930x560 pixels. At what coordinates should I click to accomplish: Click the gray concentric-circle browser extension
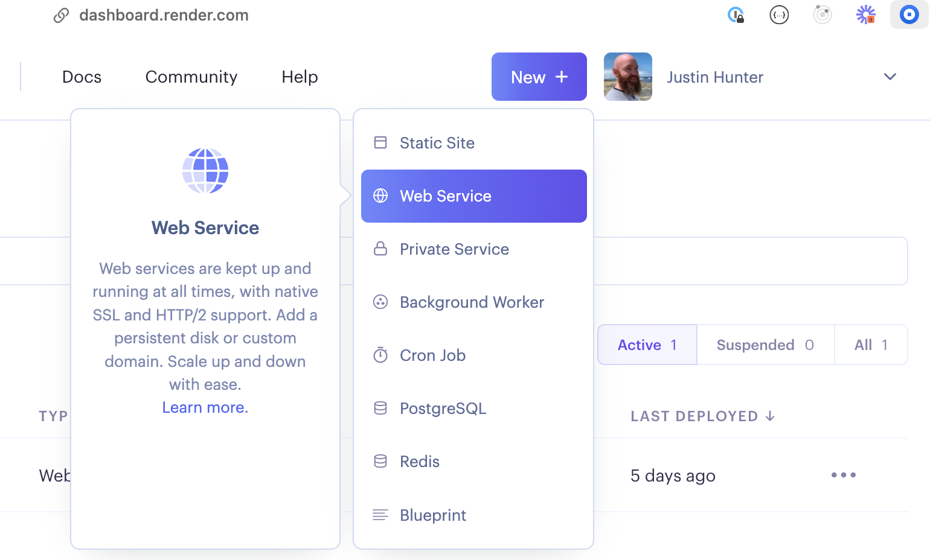[823, 14]
